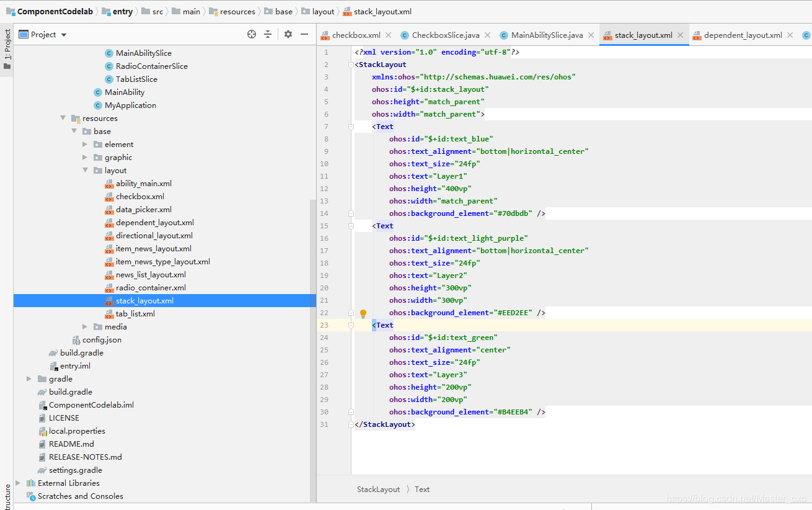The height and width of the screenshot is (510, 812).
Task: Switch to CheckboxSlice.java editor tab
Action: click(446, 35)
